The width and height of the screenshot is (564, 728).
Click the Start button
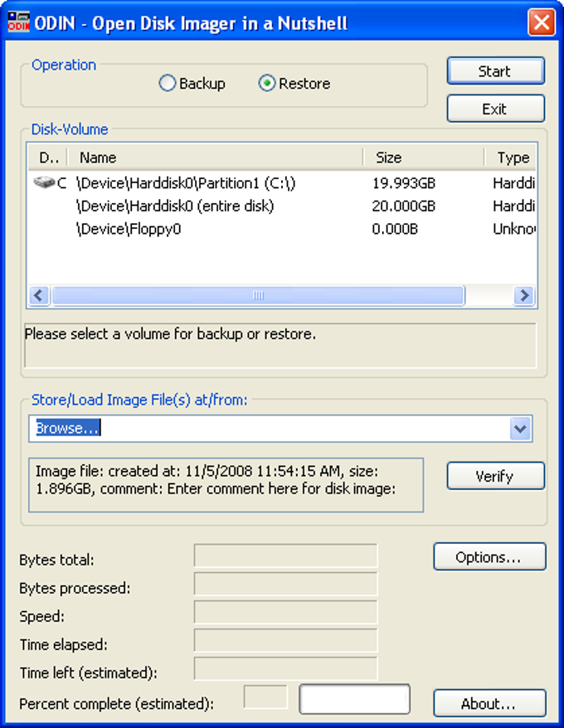tap(495, 71)
